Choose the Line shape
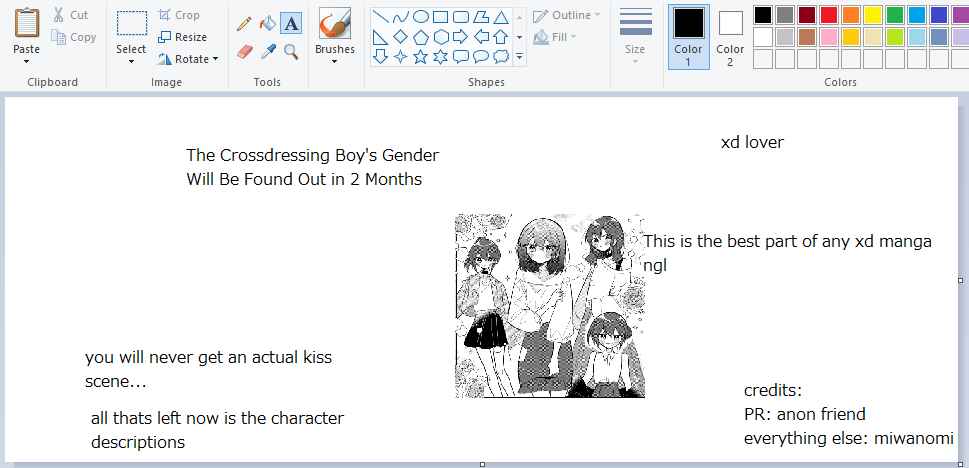 pos(381,17)
